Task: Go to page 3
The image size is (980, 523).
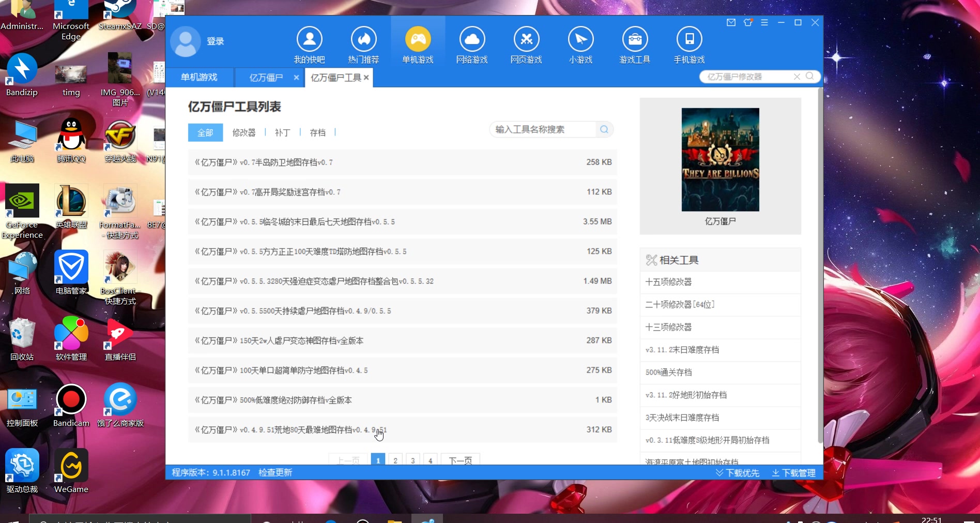Action: 413,459
